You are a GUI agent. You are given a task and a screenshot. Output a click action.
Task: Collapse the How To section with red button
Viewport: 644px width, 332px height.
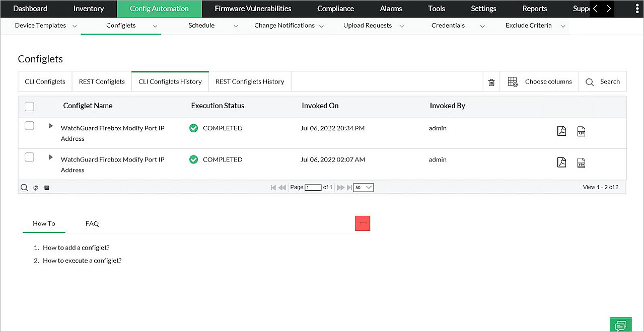[363, 223]
